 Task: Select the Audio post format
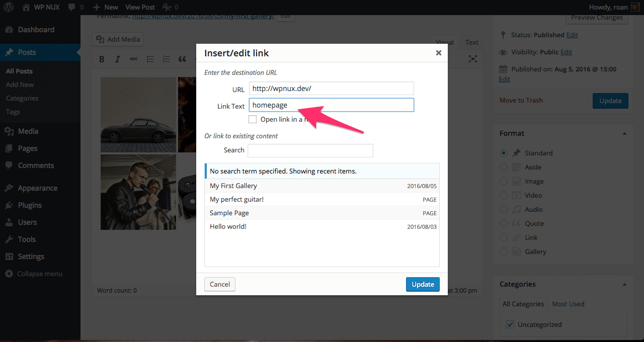[504, 209]
